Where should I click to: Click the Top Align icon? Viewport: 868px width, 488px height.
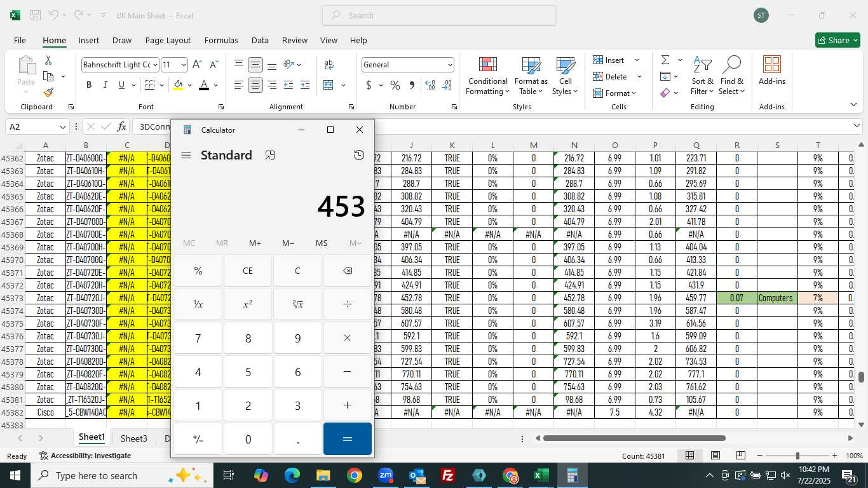point(238,65)
